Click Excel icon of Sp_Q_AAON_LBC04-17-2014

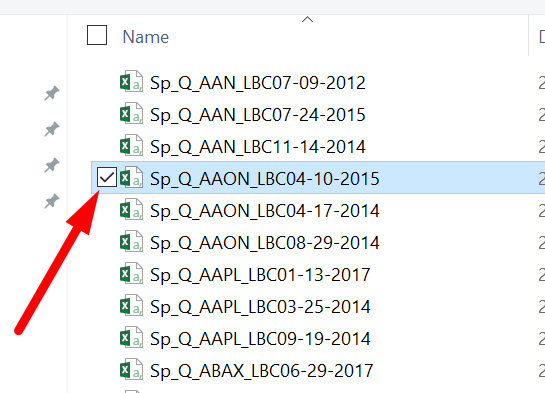tap(131, 210)
